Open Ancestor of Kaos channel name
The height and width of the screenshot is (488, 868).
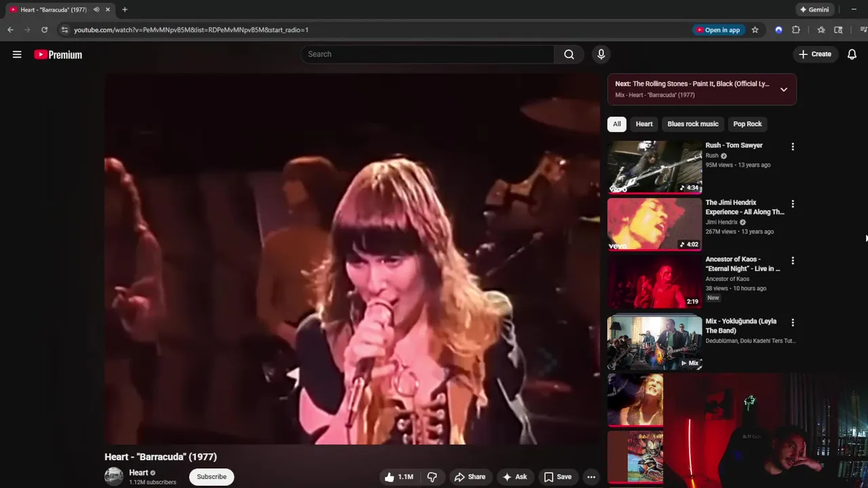pyautogui.click(x=727, y=279)
